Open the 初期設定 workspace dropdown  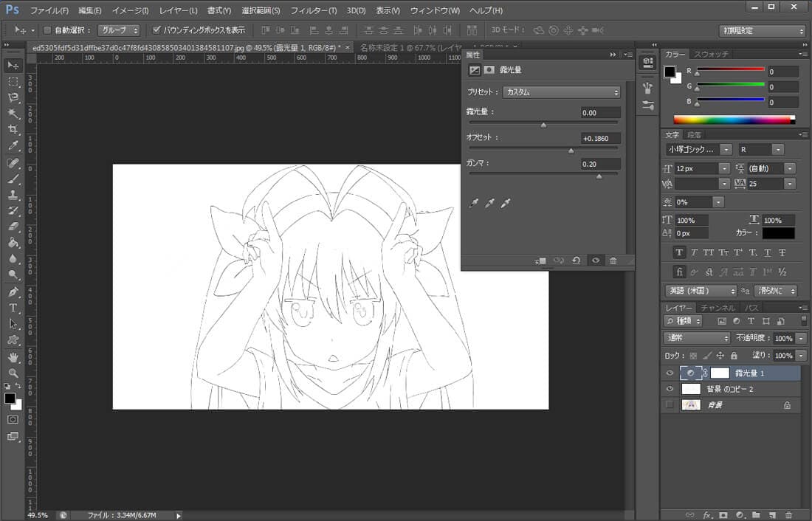coord(762,31)
